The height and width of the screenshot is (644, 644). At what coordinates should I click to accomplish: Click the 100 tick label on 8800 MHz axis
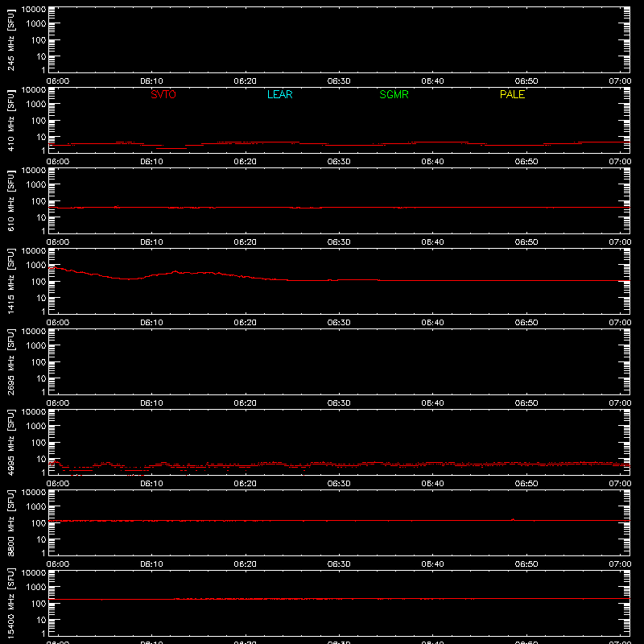click(39, 523)
